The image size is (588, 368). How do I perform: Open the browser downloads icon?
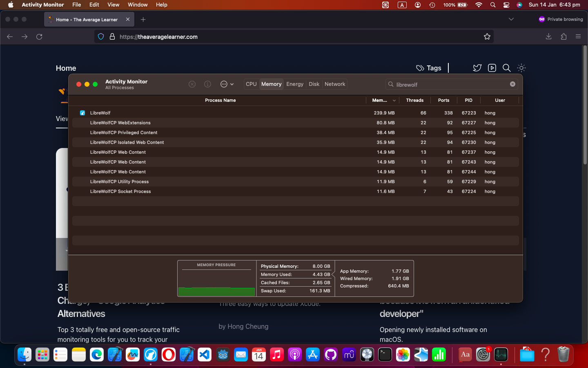[x=548, y=37]
